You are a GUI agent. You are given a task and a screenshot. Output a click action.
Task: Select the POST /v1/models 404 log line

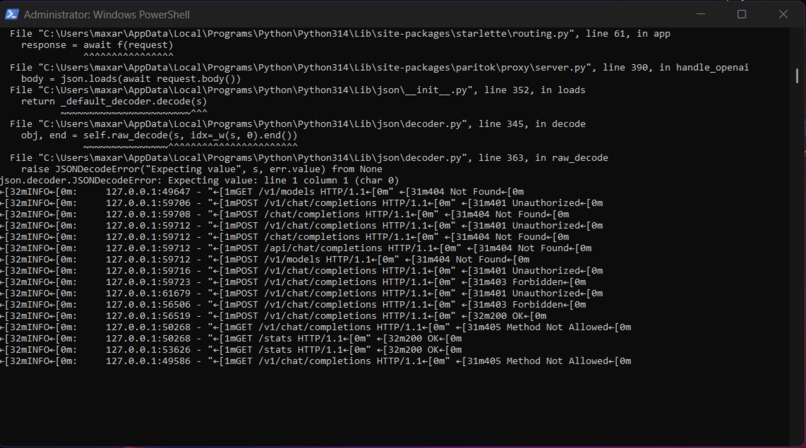coord(265,260)
